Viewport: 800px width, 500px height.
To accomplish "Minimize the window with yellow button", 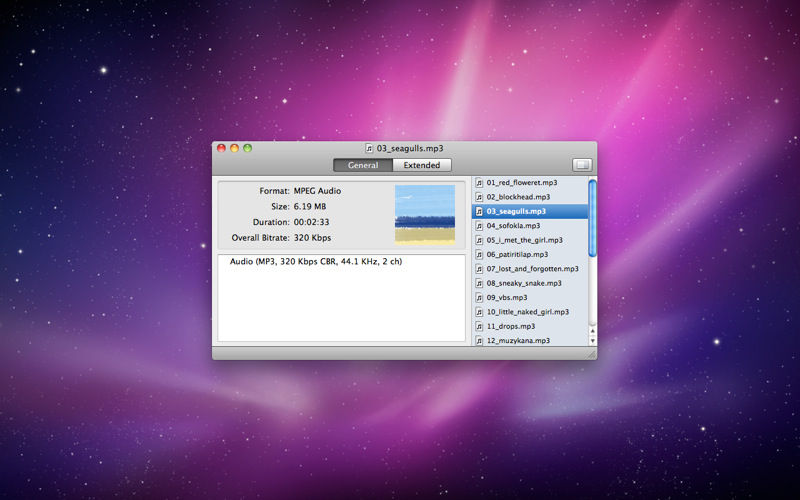I will (234, 148).
